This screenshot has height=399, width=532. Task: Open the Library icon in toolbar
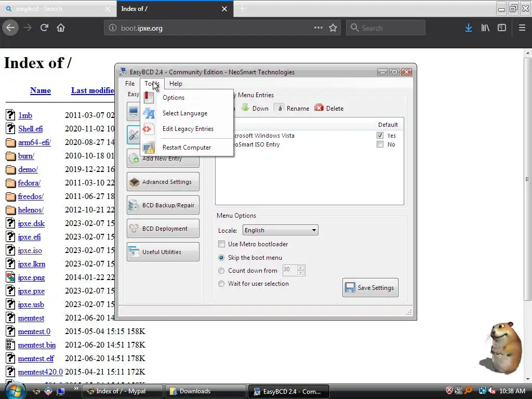[485, 28]
